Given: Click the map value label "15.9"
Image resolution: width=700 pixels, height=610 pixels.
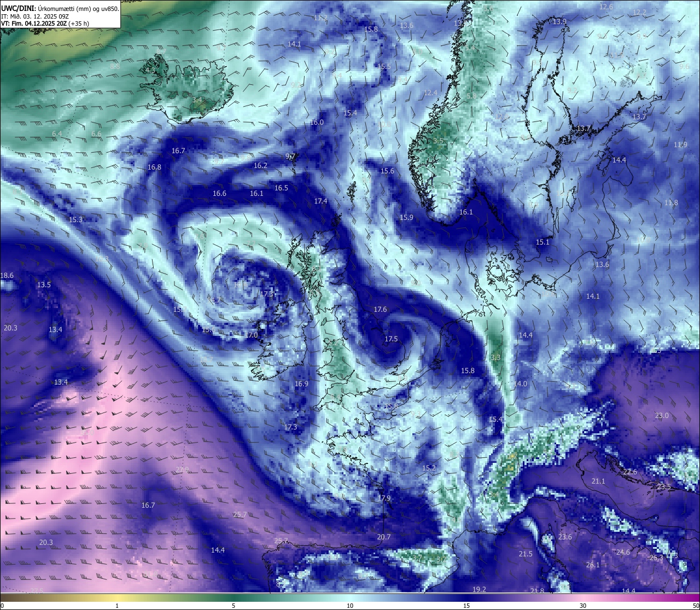Looking at the screenshot, I should 406,218.
